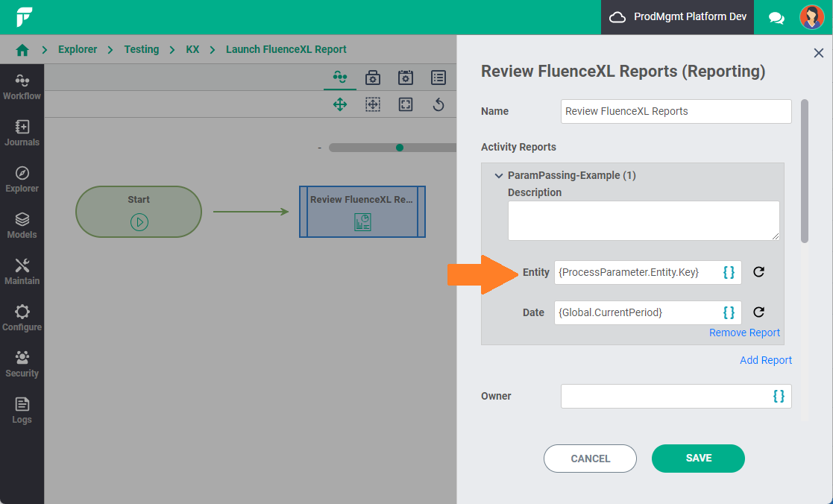Reset the Date parameter with refresh icon

[758, 312]
